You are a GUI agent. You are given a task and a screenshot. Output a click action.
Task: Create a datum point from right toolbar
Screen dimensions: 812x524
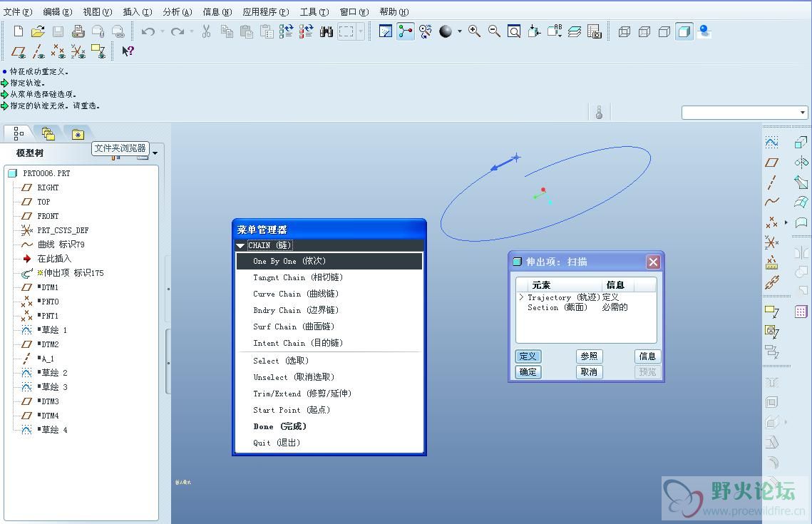(771, 222)
